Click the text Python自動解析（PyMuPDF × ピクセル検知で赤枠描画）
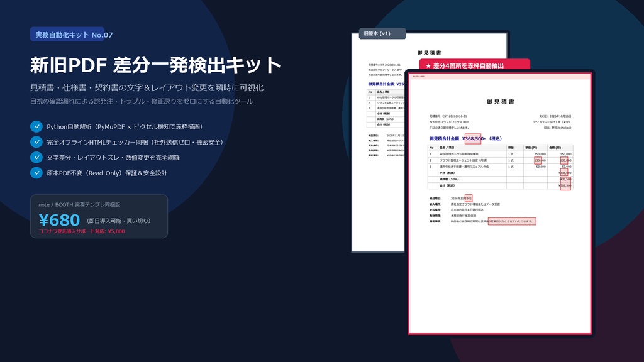The height and width of the screenshot is (362, 644). click(125, 127)
